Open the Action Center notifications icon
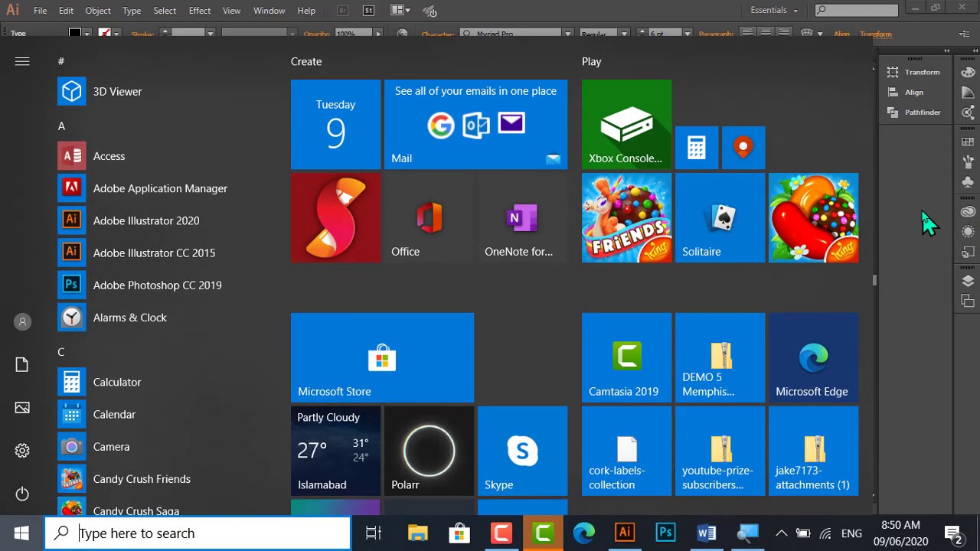980x551 pixels. [x=953, y=533]
